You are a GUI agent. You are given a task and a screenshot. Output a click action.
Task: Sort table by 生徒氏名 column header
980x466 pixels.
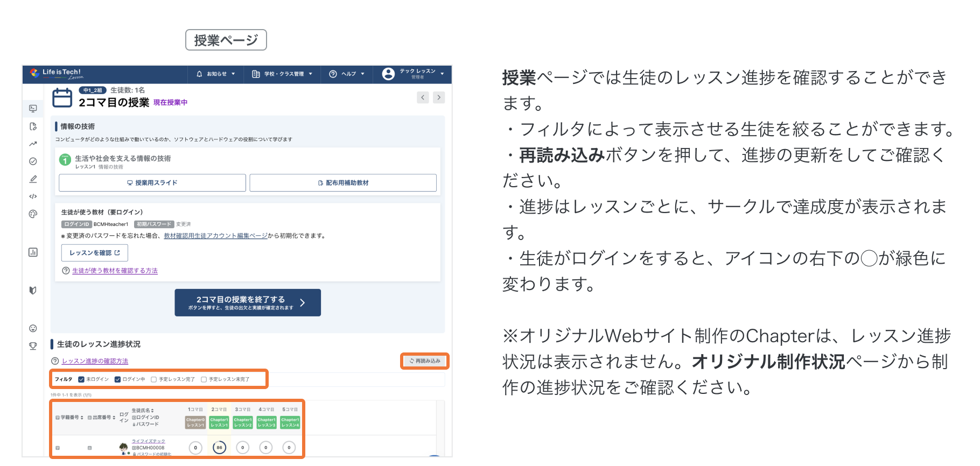coord(143,411)
